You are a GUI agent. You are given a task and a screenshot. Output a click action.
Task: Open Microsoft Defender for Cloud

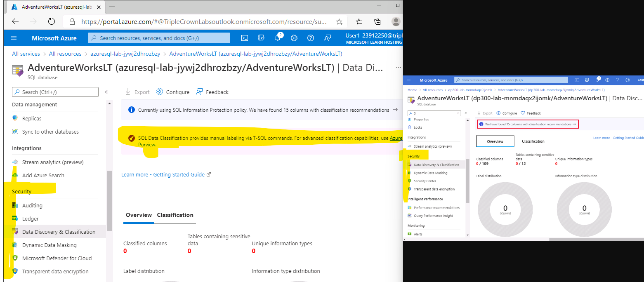pyautogui.click(x=57, y=258)
